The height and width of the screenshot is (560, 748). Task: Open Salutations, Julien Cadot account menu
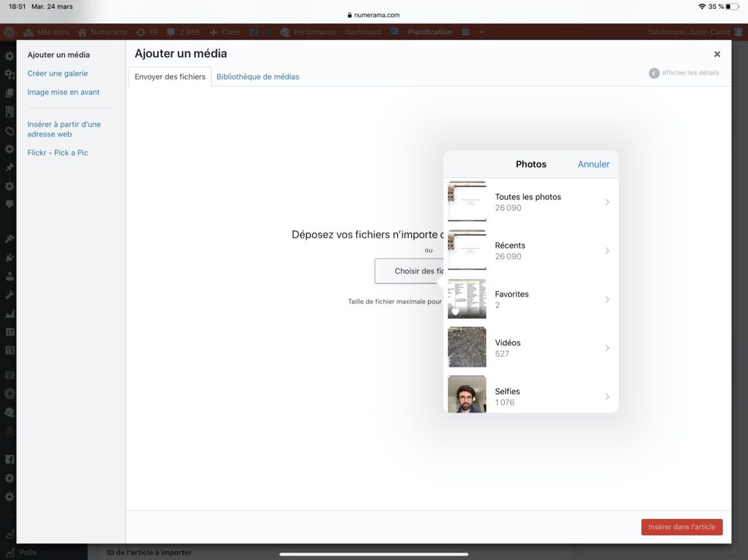pyautogui.click(x=695, y=32)
